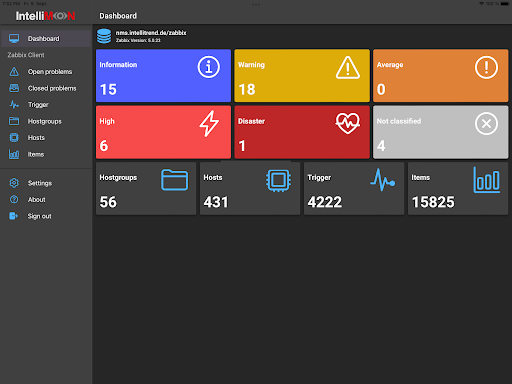This screenshot has width=512, height=384.
Task: Click the Hosts chip icon in sidebar
Action: [14, 137]
